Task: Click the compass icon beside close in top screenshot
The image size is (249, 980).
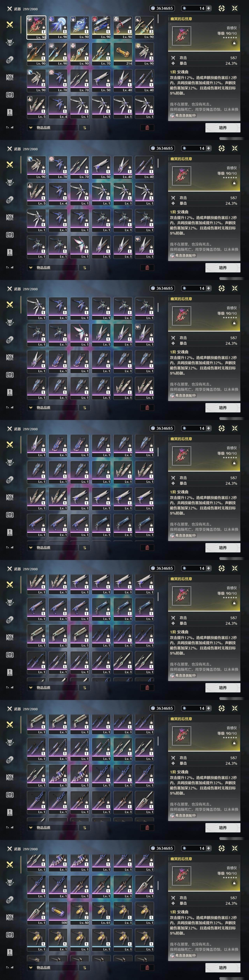Action: (222, 8)
